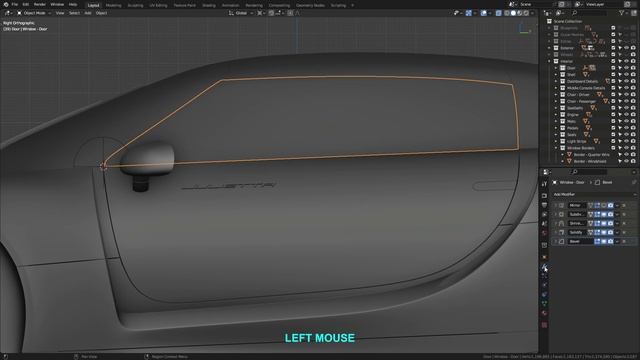
Task: Open viewport shading options dropdown arrow
Action: (532, 13)
